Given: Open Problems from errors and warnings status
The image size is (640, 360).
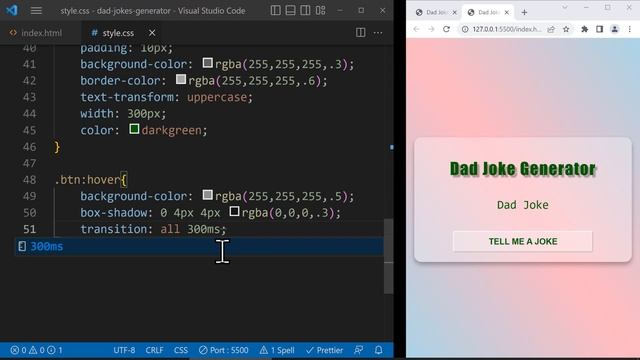Looking at the screenshot, I should pyautogui.click(x=36, y=350).
